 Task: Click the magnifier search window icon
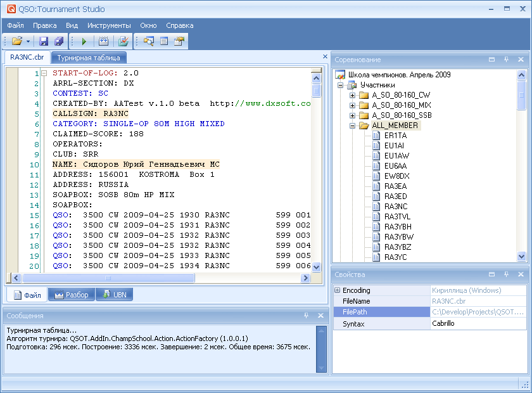pos(149,41)
